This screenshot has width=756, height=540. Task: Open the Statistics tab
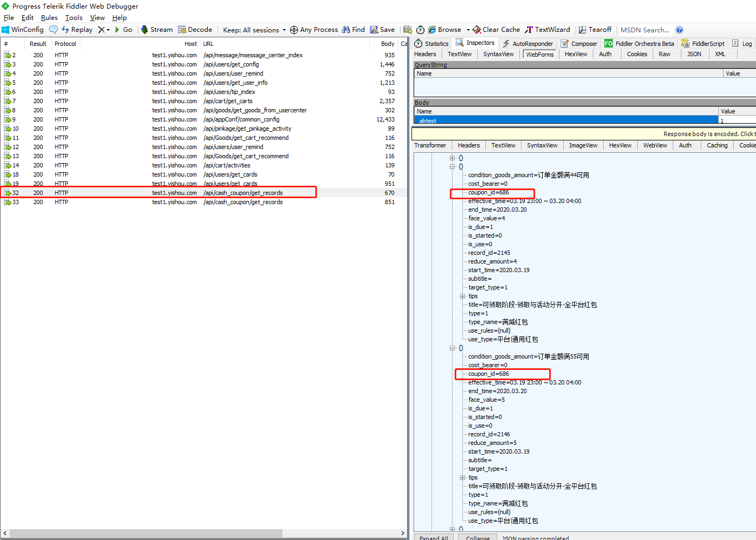[431, 44]
